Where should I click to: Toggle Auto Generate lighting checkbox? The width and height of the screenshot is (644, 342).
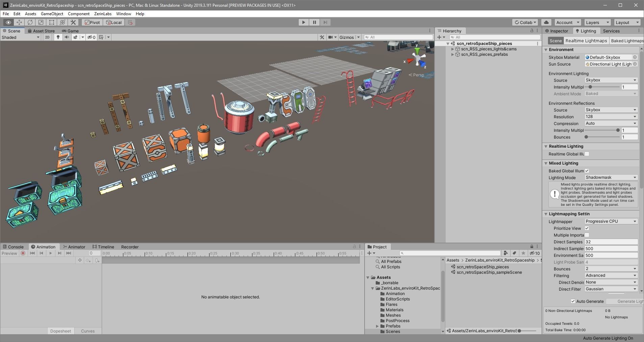tap(573, 301)
